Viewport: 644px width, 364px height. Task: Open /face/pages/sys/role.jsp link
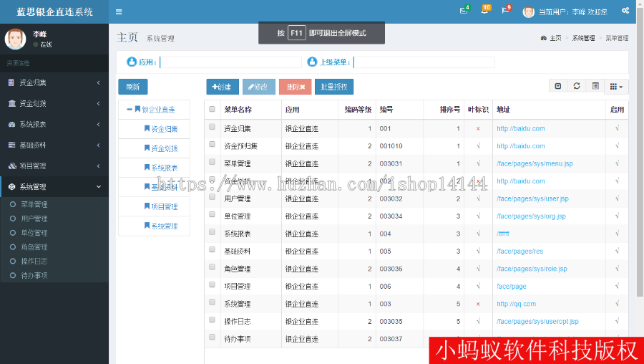point(532,269)
